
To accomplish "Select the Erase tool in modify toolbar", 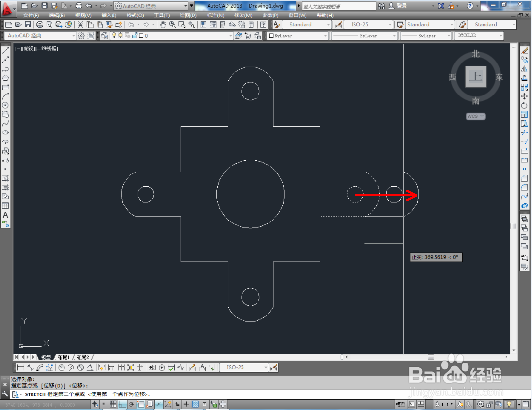I will (525, 51).
